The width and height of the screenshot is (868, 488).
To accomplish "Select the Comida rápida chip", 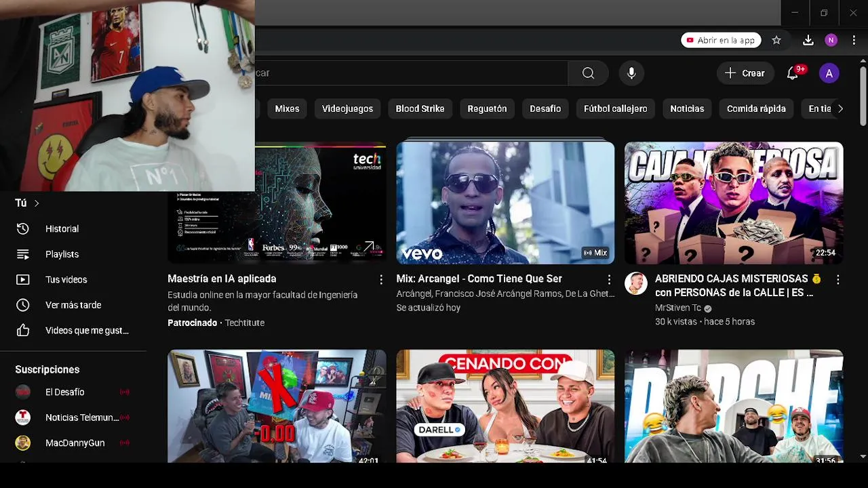I will 756,108.
